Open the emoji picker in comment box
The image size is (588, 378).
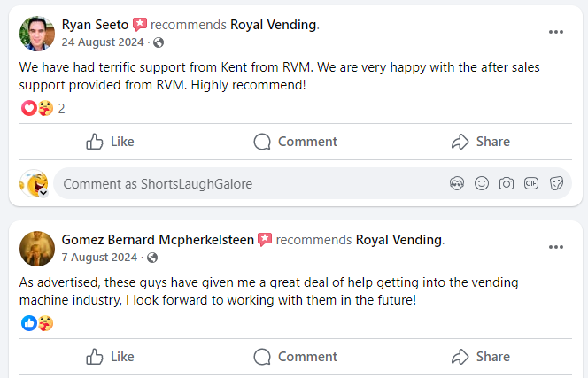click(482, 183)
